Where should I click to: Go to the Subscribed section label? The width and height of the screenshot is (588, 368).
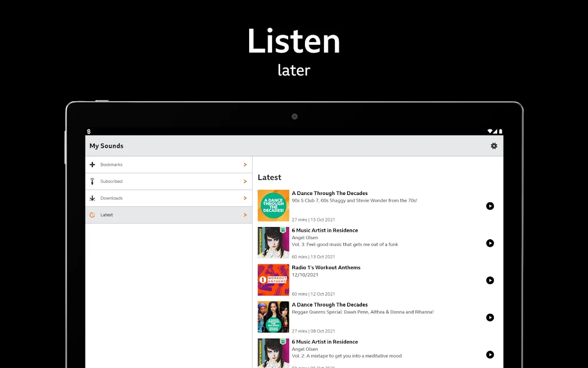pyautogui.click(x=111, y=181)
